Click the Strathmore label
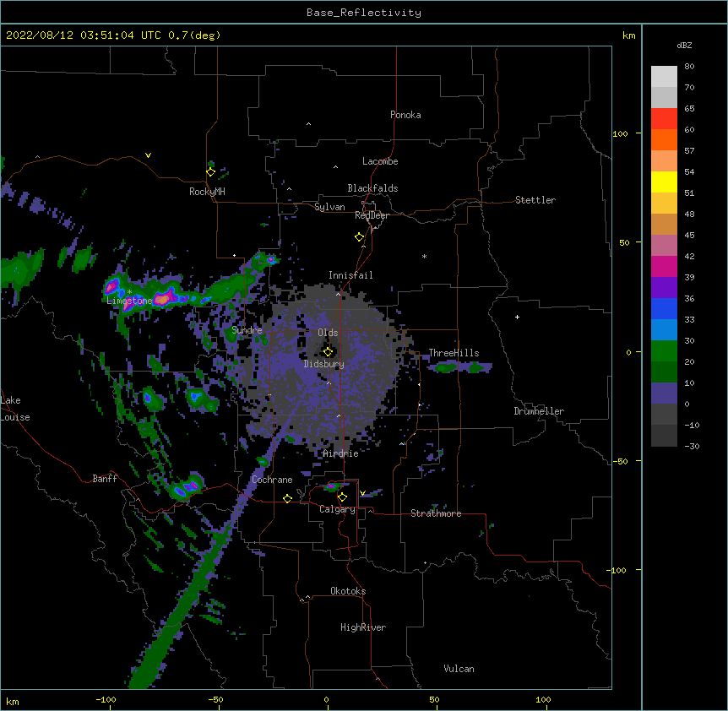The width and height of the screenshot is (728, 711). click(x=436, y=513)
